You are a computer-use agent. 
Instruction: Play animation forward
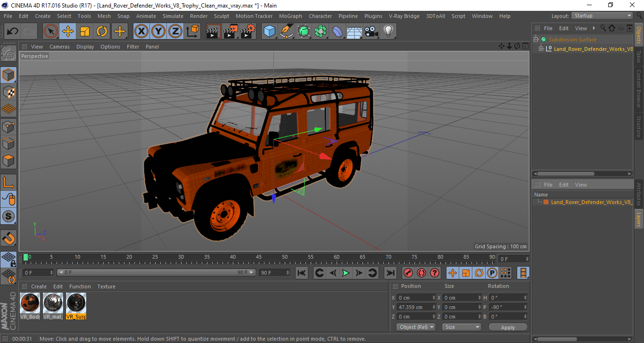[346, 273]
